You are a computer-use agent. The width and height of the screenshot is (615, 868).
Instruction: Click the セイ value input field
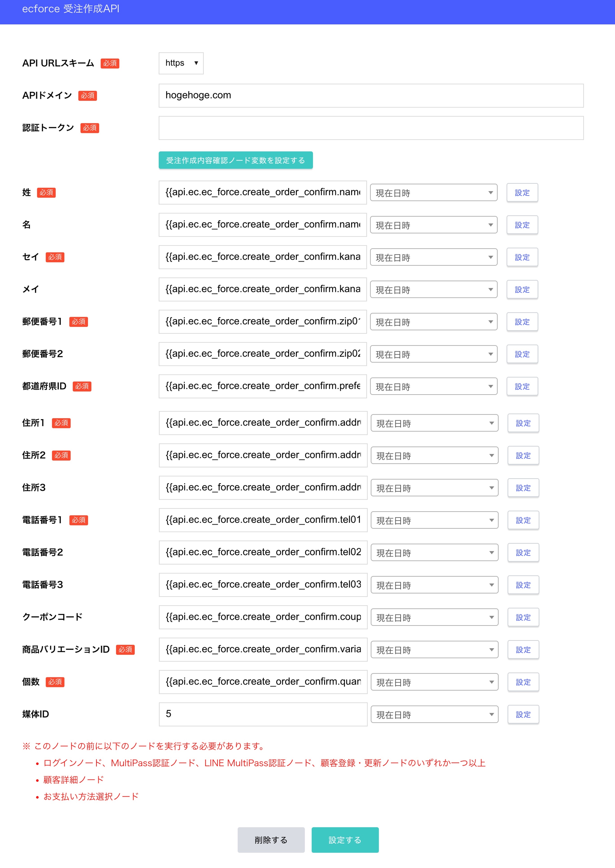tap(263, 257)
